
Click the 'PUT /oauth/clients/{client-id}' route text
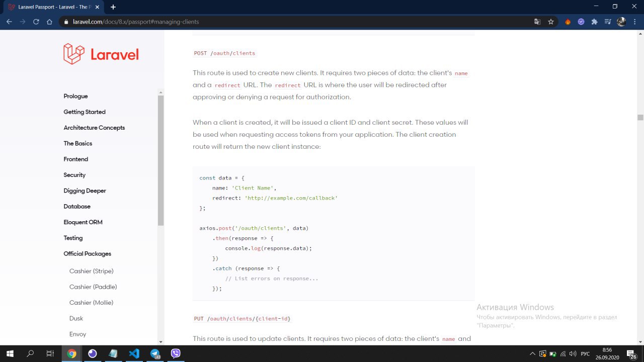243,318
